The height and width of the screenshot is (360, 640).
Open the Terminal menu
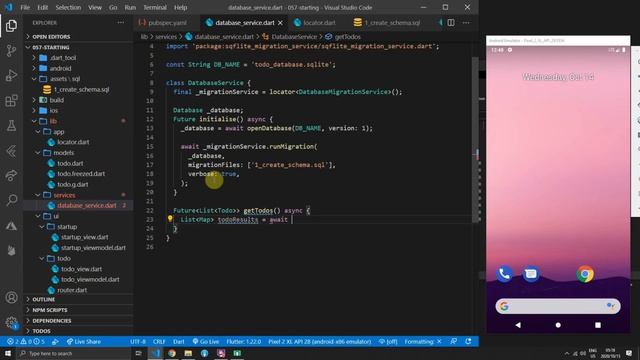pyautogui.click(x=155, y=7)
